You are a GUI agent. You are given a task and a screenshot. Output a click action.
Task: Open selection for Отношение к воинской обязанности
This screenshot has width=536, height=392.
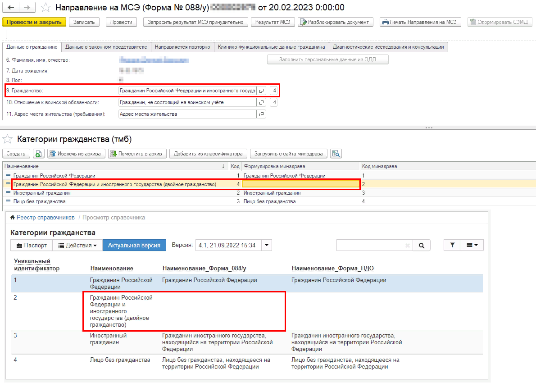[262, 102]
